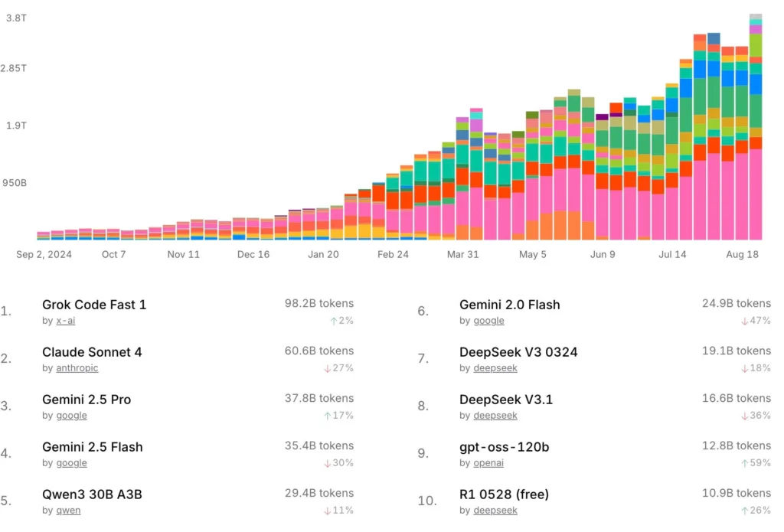Open the qwen provider link
The width and height of the screenshot is (784, 532).
point(68,511)
